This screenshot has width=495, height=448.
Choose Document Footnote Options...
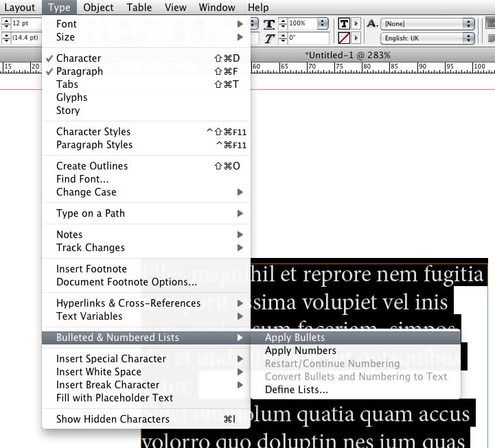tap(146, 282)
